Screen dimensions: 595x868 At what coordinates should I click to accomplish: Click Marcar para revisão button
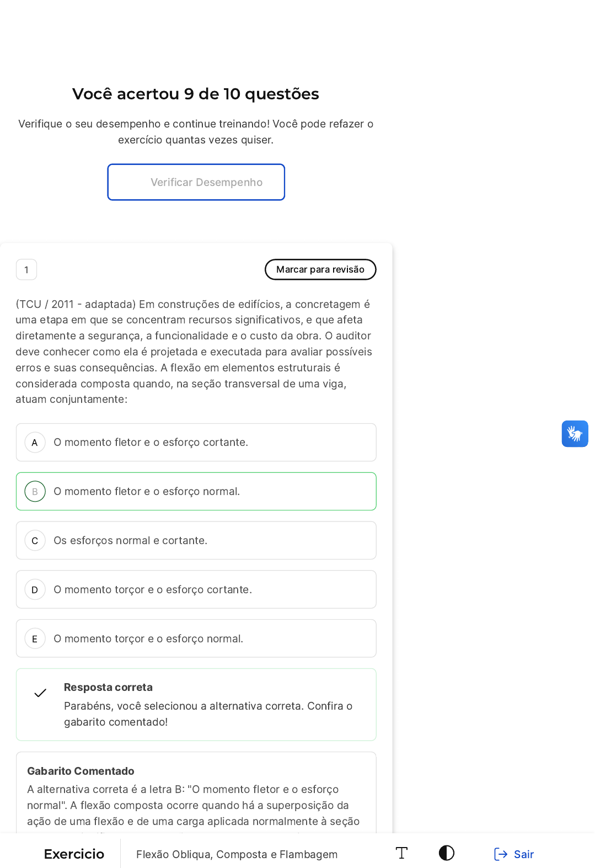(320, 269)
